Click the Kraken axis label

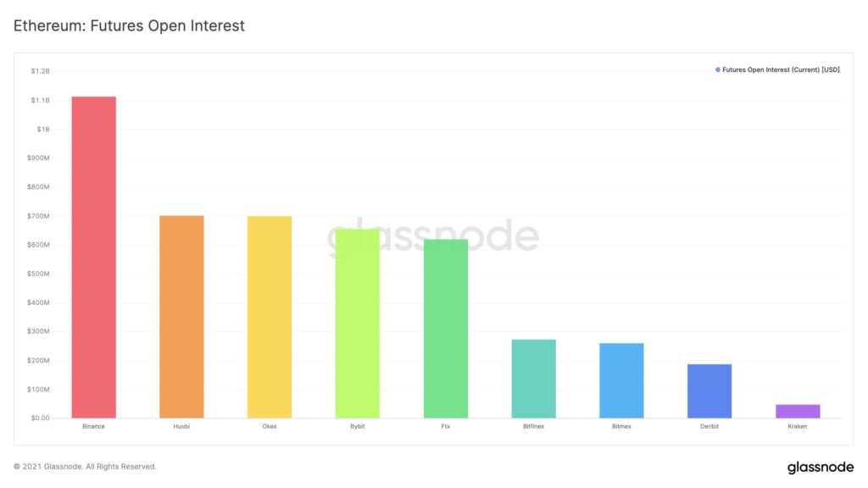[x=798, y=427]
